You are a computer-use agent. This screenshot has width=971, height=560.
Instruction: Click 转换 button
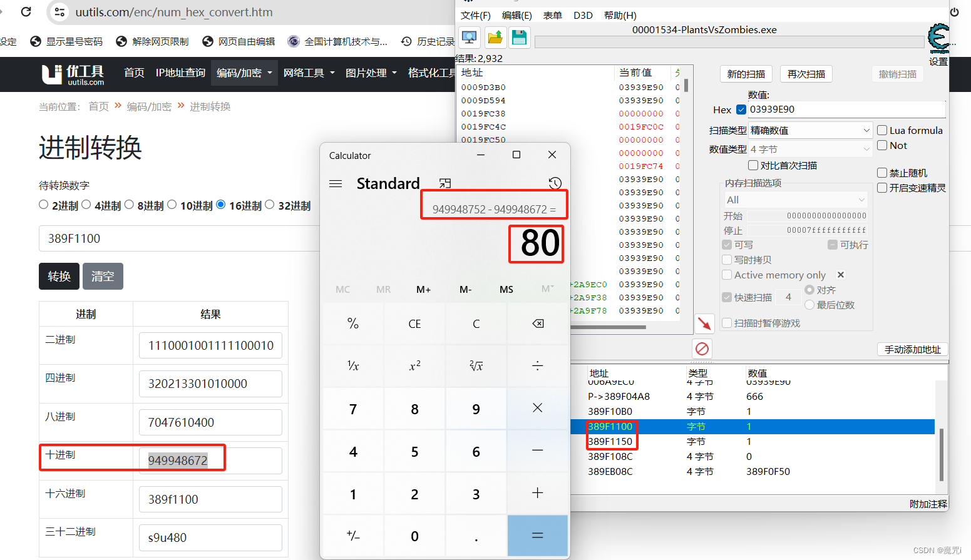pyautogui.click(x=59, y=277)
